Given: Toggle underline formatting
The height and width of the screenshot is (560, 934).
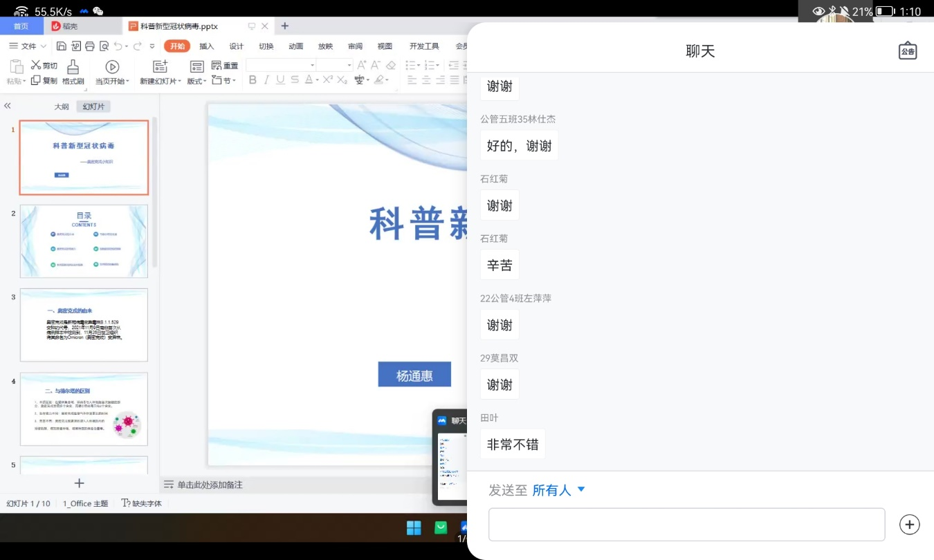Looking at the screenshot, I should tap(282, 80).
